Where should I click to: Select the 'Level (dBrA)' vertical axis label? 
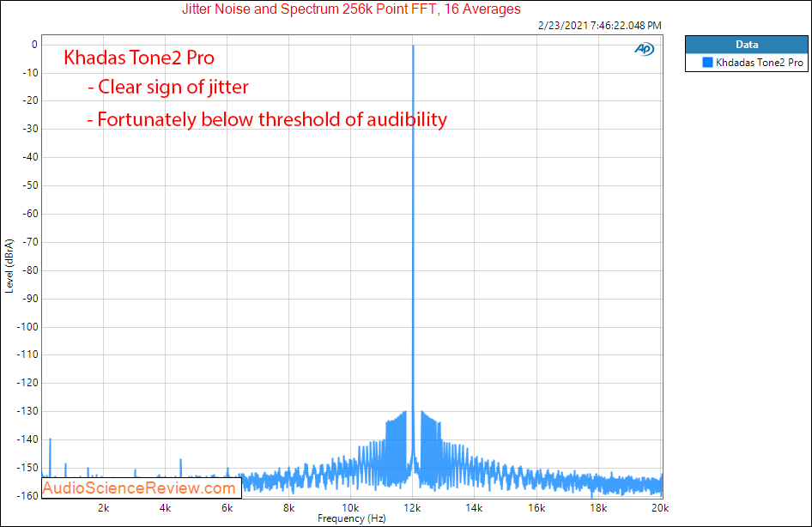(x=9, y=266)
